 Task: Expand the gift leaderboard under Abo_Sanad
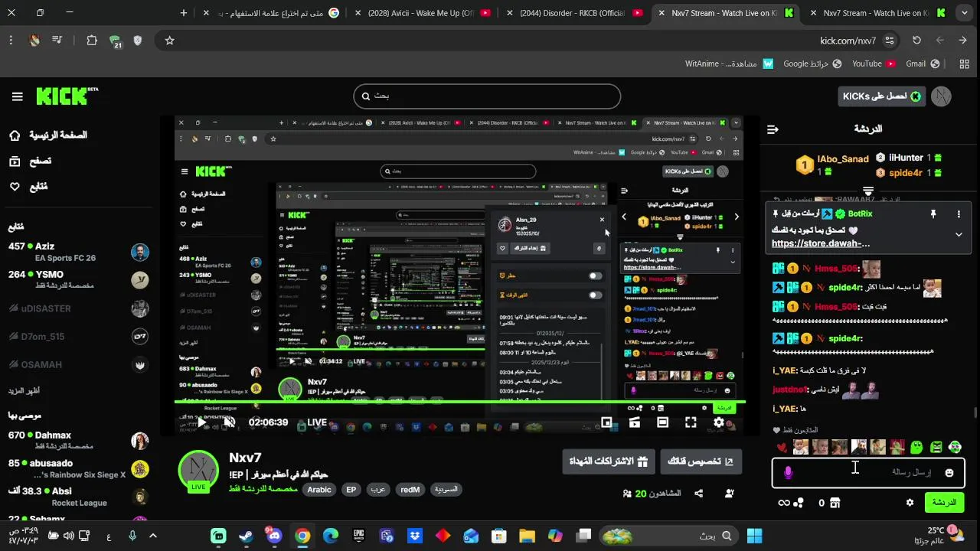868,191
